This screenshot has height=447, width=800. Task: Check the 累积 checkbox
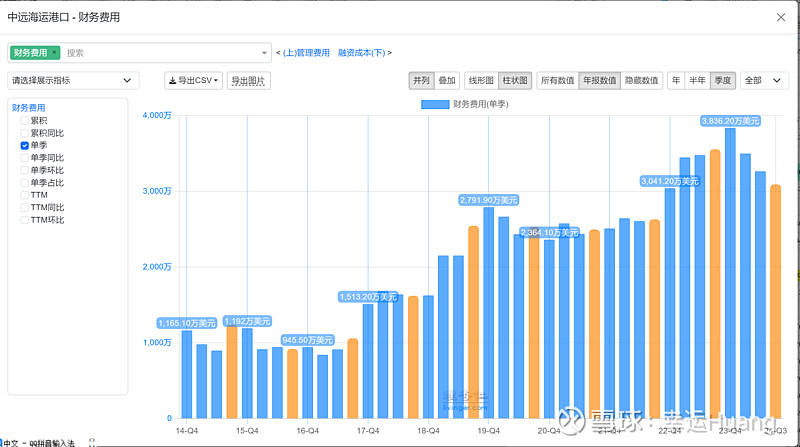pyautogui.click(x=24, y=120)
